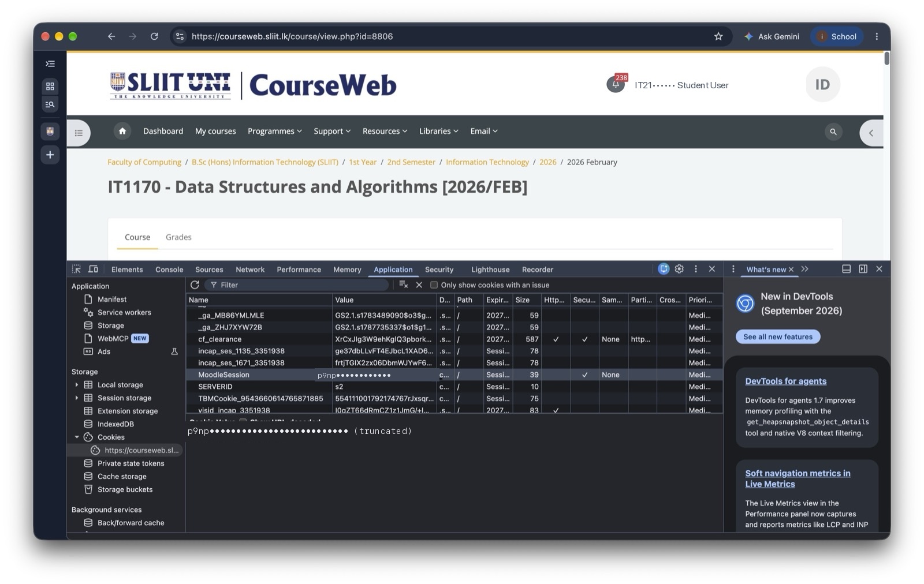Viewport: 924px width, 584px height.
Task: Open the browser sidebar tab search icon
Action: click(x=50, y=104)
